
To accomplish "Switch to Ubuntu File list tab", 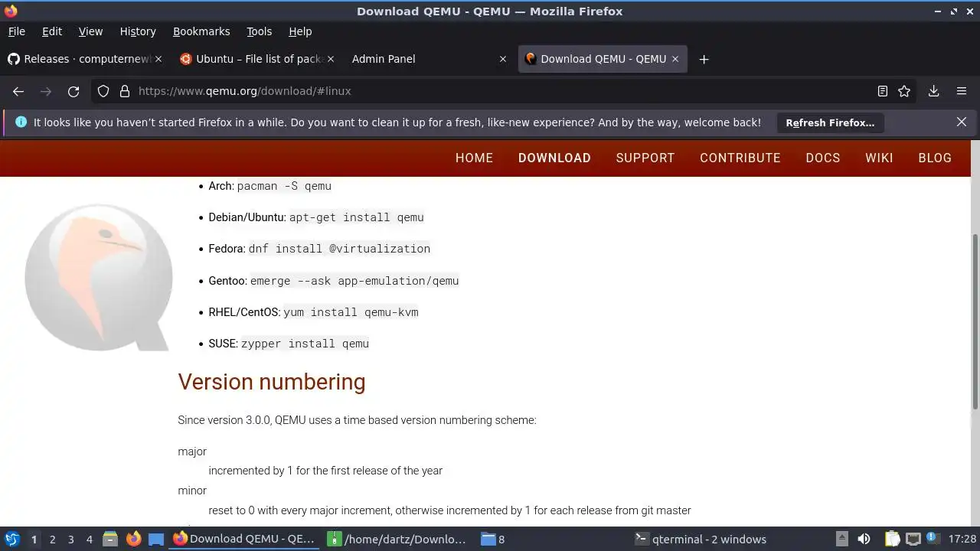I will click(259, 59).
